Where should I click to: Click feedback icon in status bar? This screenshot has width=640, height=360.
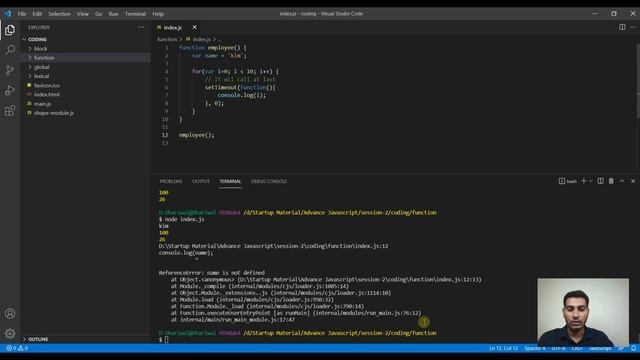click(x=621, y=348)
